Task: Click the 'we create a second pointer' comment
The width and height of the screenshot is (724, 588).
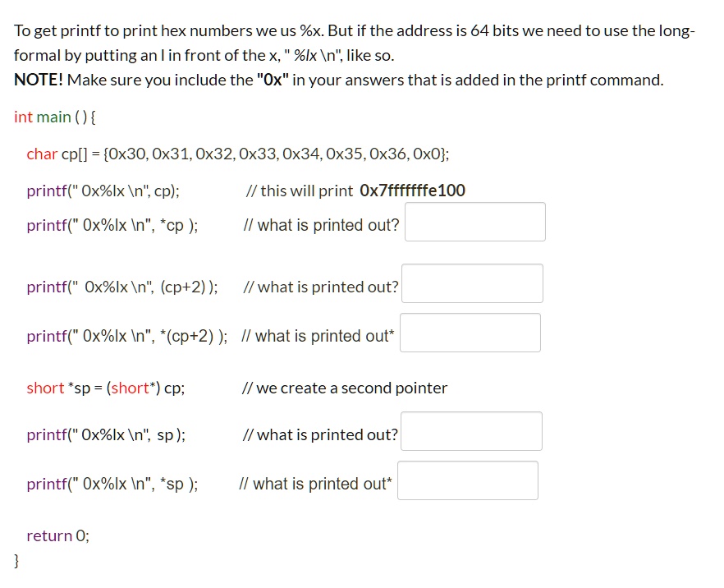Action: click(345, 388)
